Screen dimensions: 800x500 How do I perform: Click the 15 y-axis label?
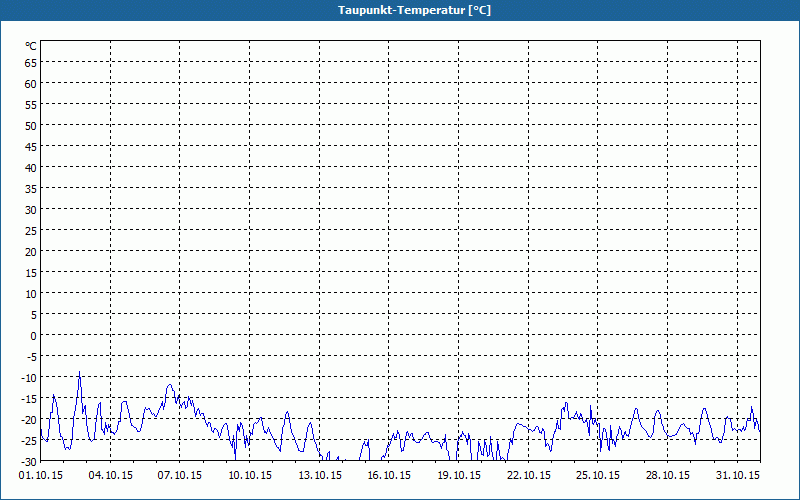(31, 273)
